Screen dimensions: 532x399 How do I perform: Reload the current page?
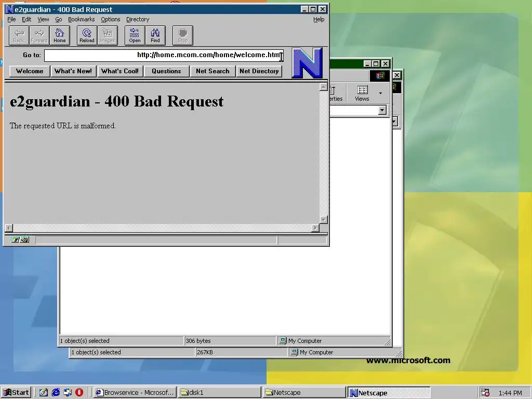(x=87, y=36)
